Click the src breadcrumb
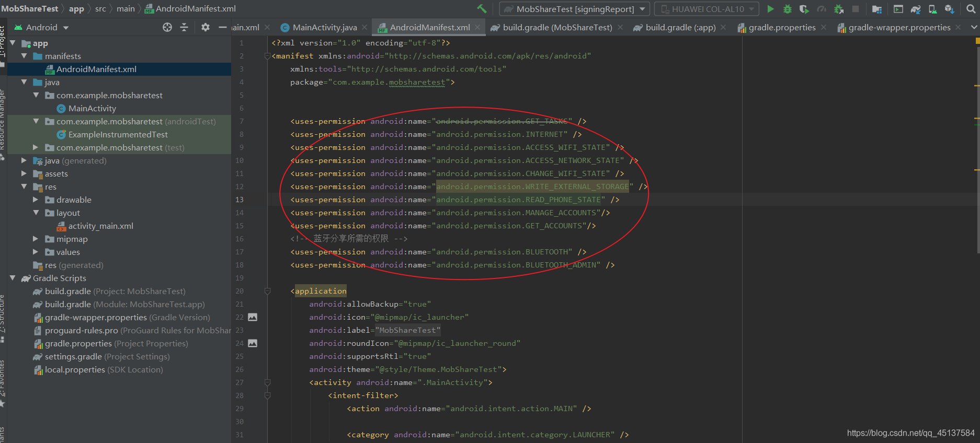This screenshot has height=443, width=980. point(100,9)
